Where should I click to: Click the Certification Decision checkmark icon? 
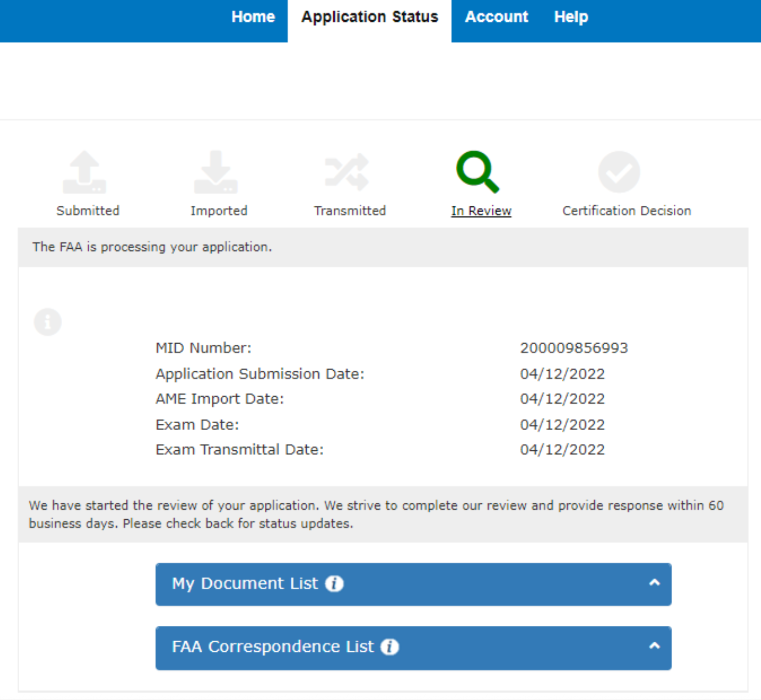pos(619,172)
